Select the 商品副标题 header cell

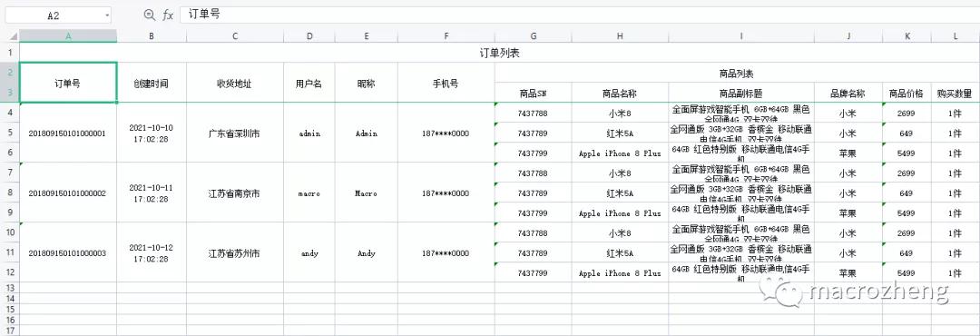[x=740, y=93]
